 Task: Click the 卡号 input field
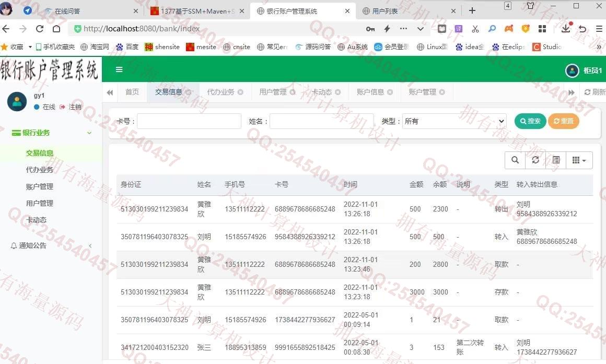pos(189,121)
